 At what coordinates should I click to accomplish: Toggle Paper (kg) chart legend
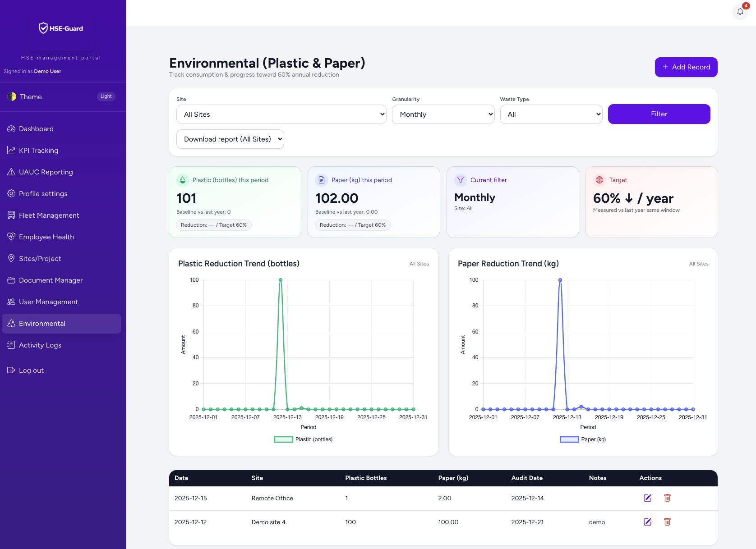click(x=583, y=439)
